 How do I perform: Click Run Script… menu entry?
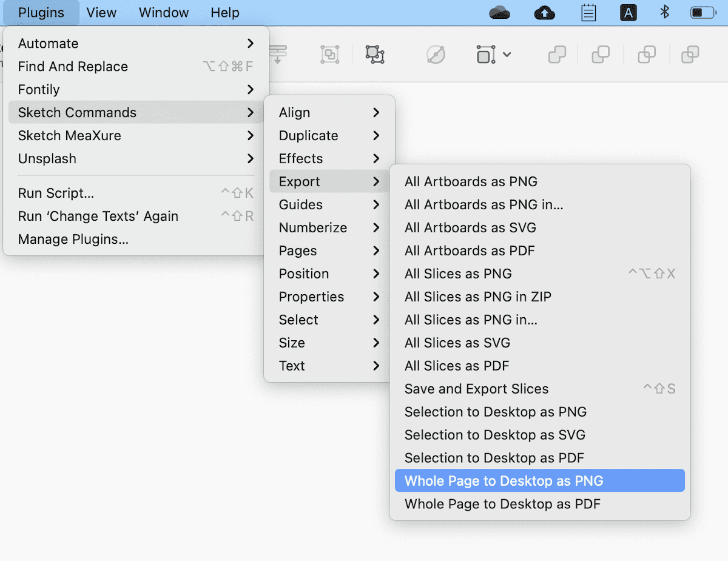[x=56, y=193]
